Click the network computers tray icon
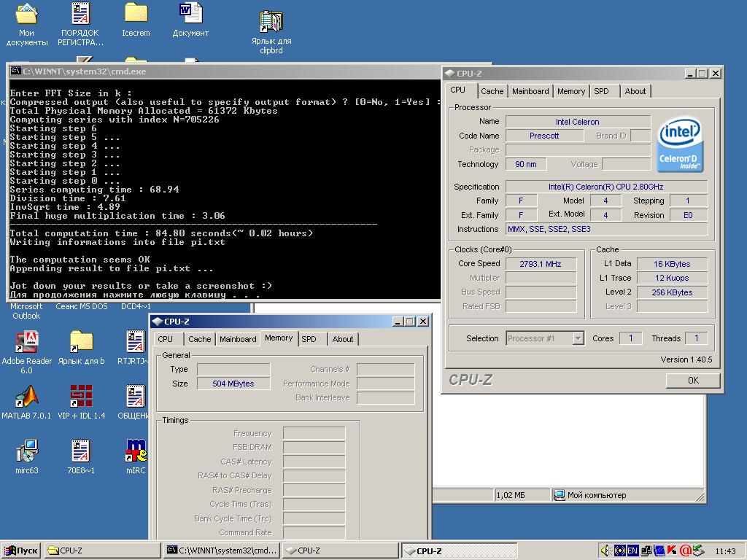The image size is (747, 560). tap(646, 551)
